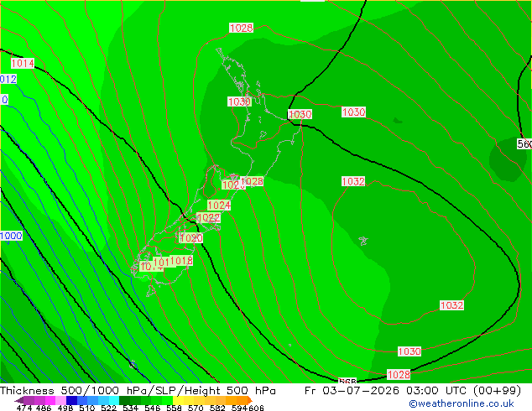Screen dimensions: 532x411
Task: Click the 1020 isobar label
Action: [191, 237]
